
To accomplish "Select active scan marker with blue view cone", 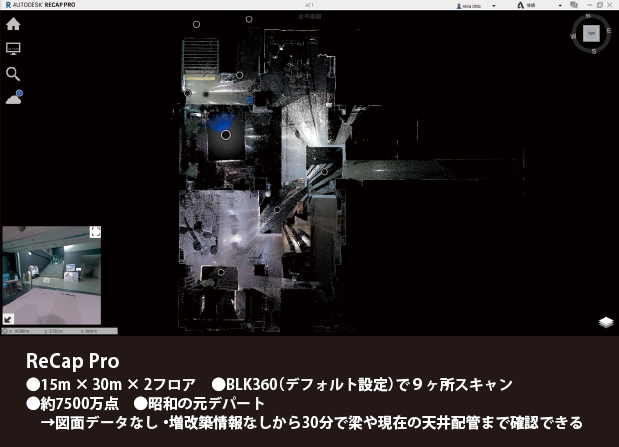I will coord(225,135).
